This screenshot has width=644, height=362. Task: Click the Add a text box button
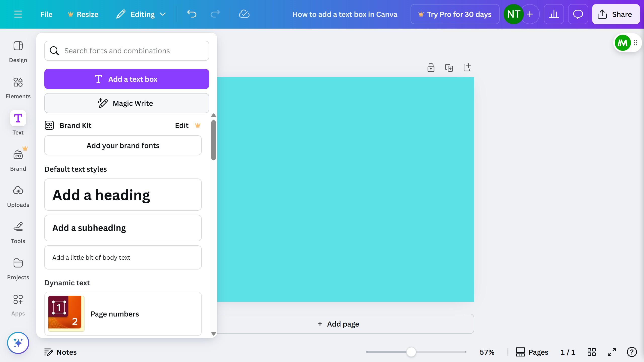click(127, 79)
